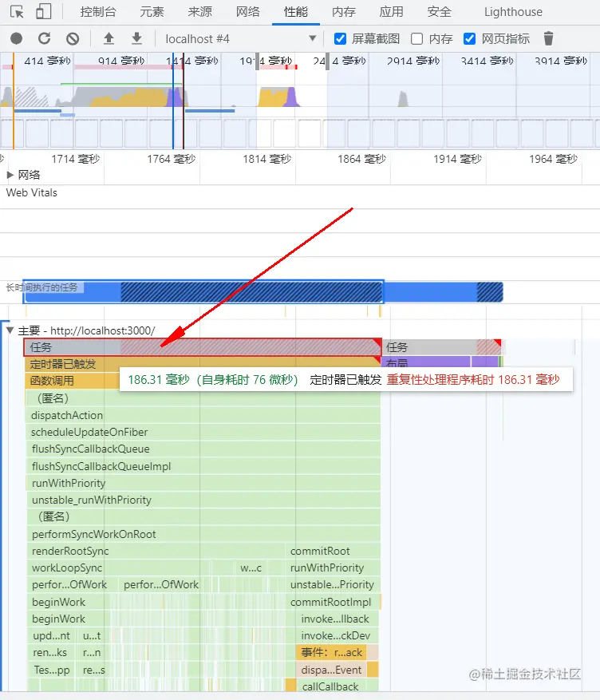Open the 安全 tab

pyautogui.click(x=440, y=12)
